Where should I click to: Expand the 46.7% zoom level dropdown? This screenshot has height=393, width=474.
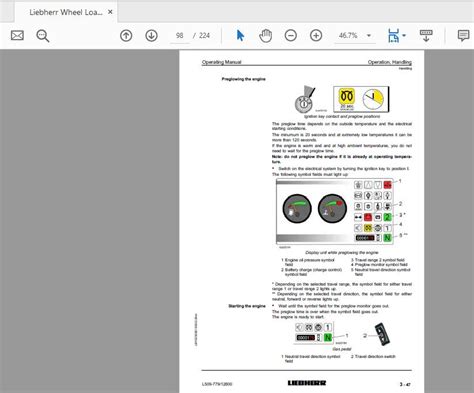tap(369, 35)
